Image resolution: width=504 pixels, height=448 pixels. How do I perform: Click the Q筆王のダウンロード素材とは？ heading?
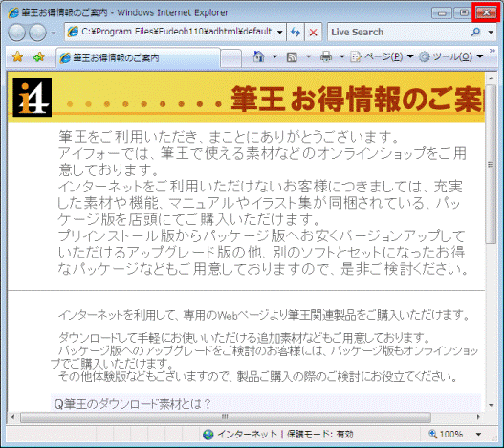132,404
